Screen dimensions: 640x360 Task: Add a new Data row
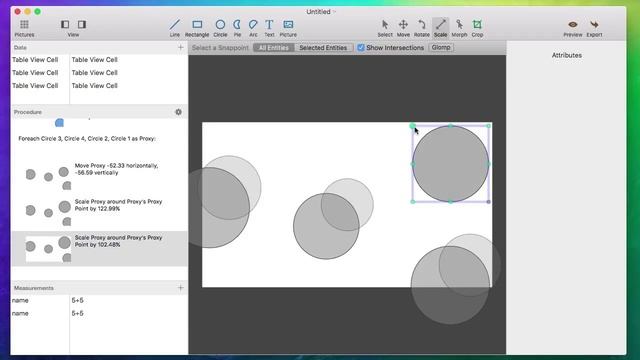point(180,47)
